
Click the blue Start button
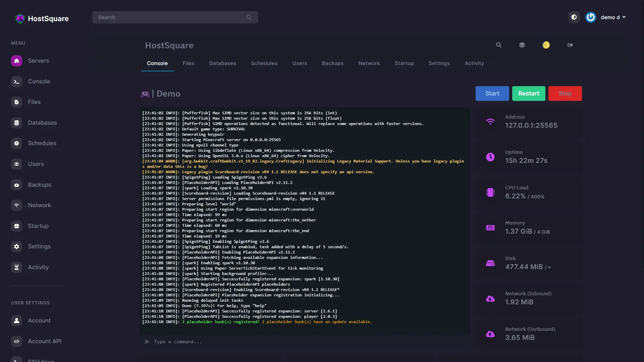[492, 94]
